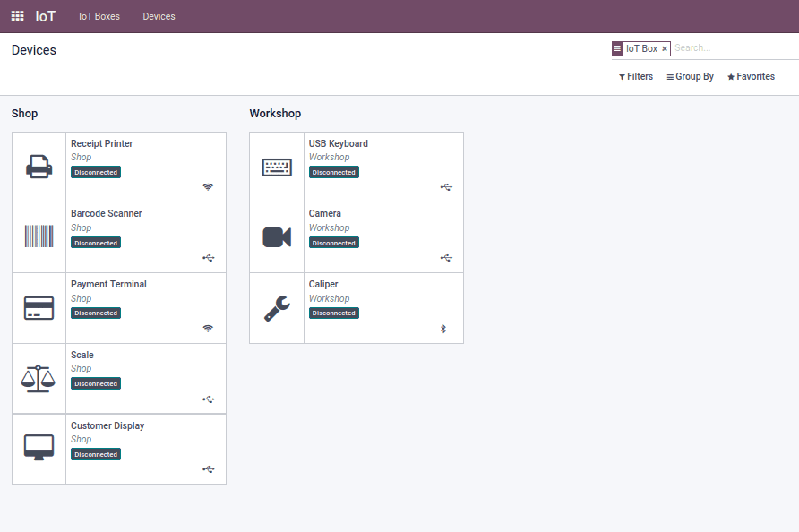Click Customer Display's USB connection icon
The width and height of the screenshot is (799, 532).
coord(209,469)
